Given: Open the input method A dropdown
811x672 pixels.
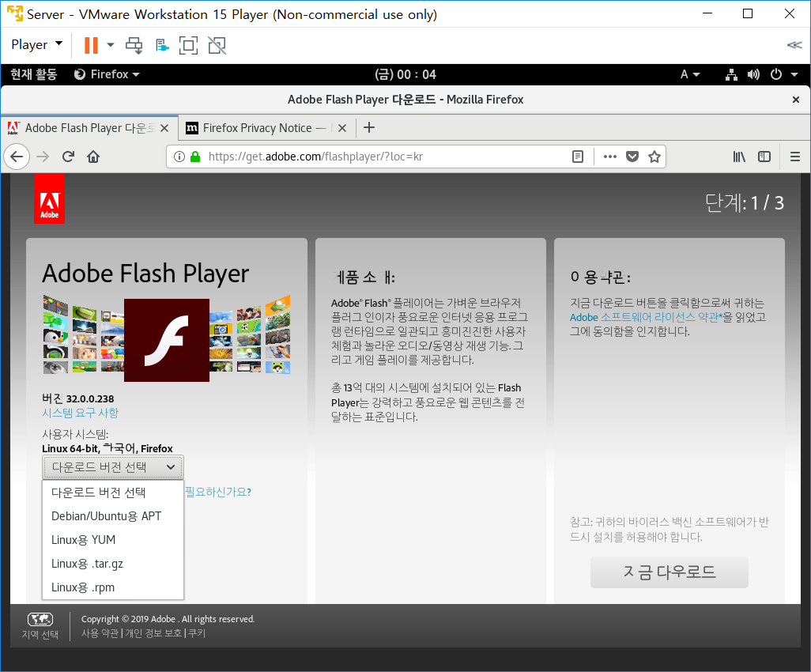Looking at the screenshot, I should [x=690, y=74].
